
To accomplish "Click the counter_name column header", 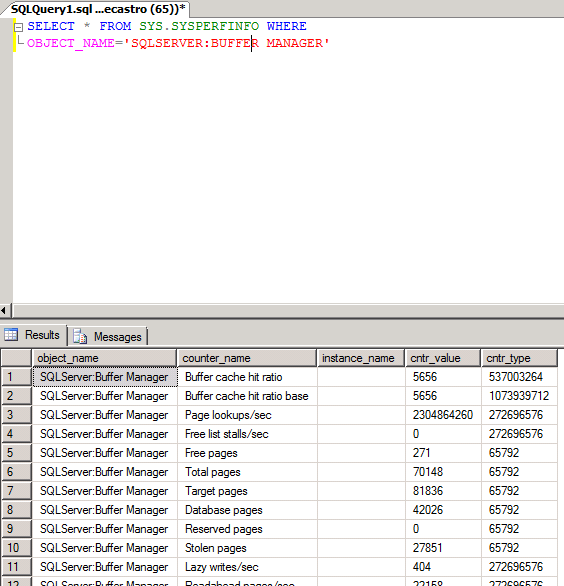I will pyautogui.click(x=247, y=358).
